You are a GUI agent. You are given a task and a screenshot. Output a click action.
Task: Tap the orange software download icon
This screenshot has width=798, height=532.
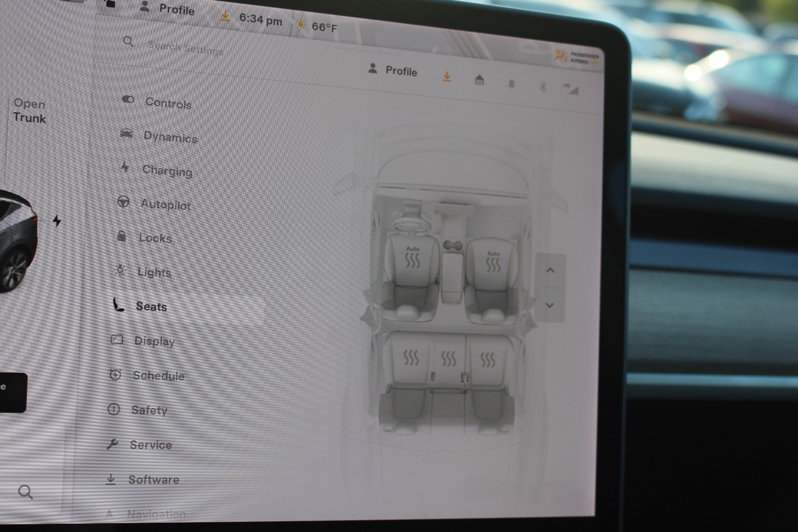point(447,77)
